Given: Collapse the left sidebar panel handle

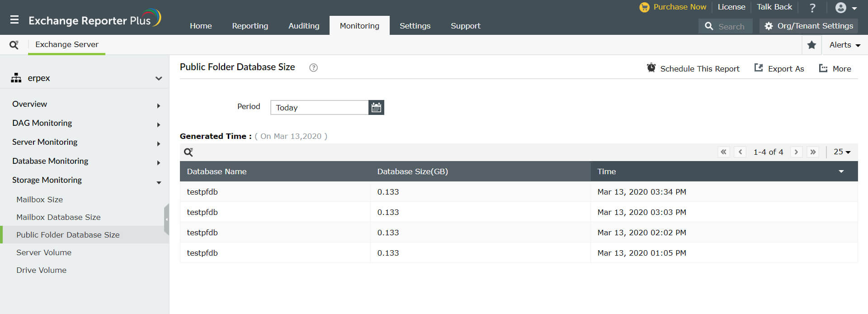Looking at the screenshot, I should pyautogui.click(x=166, y=219).
